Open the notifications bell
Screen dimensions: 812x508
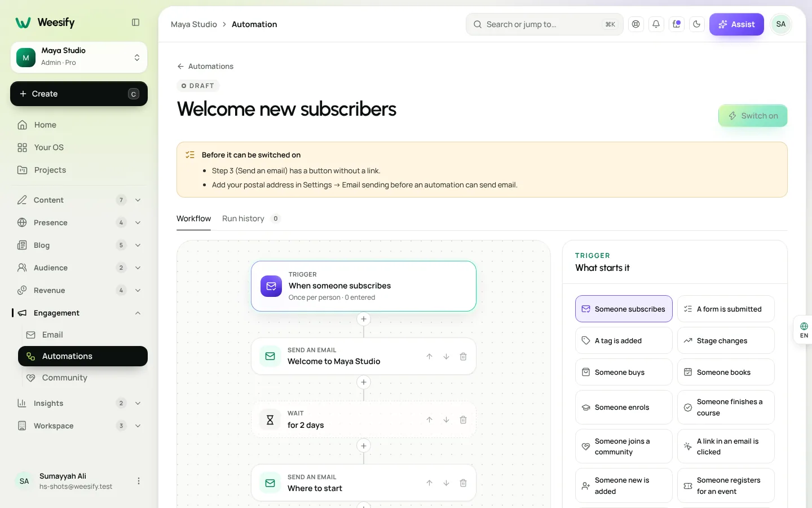[656, 24]
